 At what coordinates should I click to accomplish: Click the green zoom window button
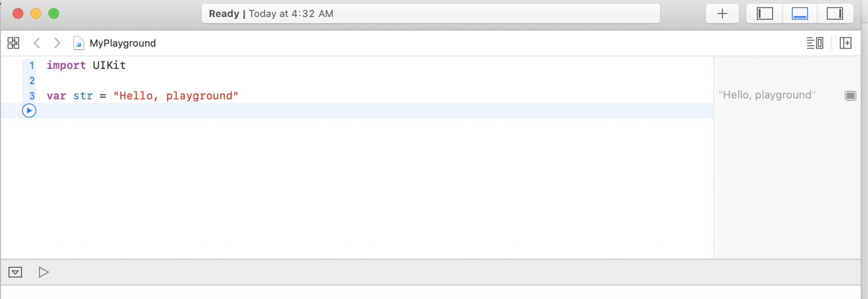point(54,14)
